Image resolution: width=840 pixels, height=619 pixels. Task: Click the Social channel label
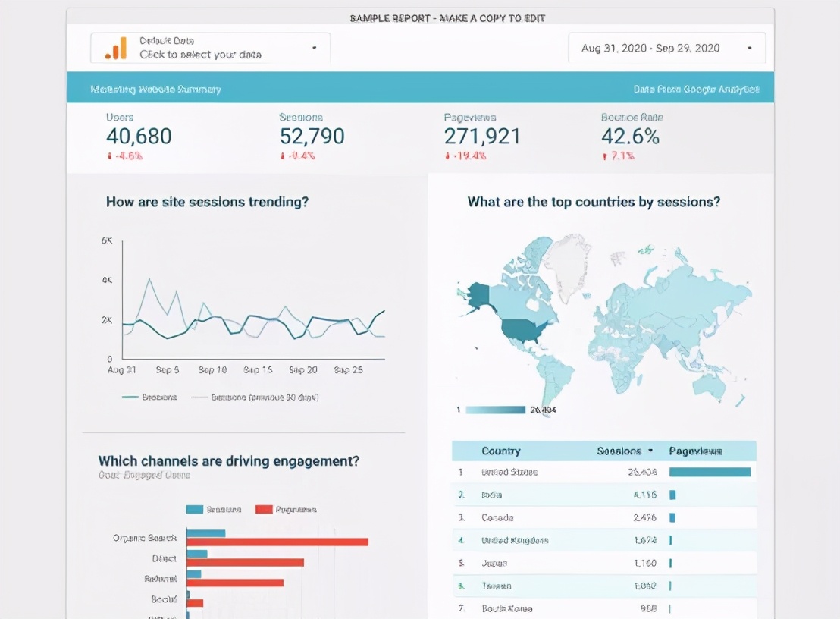click(164, 599)
